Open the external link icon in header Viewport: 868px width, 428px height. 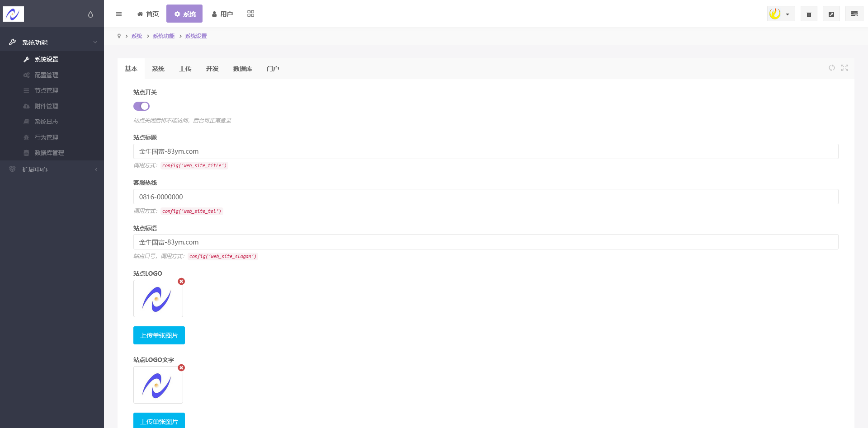831,14
